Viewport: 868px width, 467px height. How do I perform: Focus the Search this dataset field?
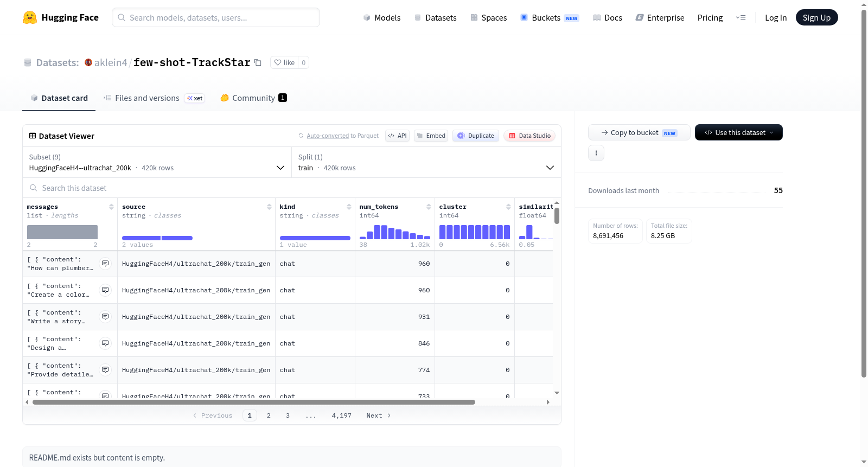(x=292, y=188)
